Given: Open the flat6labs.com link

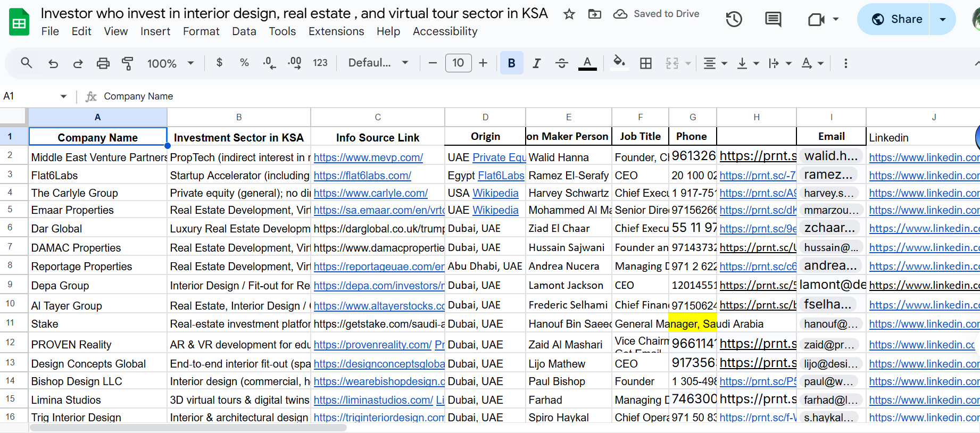Looking at the screenshot, I should [x=362, y=176].
